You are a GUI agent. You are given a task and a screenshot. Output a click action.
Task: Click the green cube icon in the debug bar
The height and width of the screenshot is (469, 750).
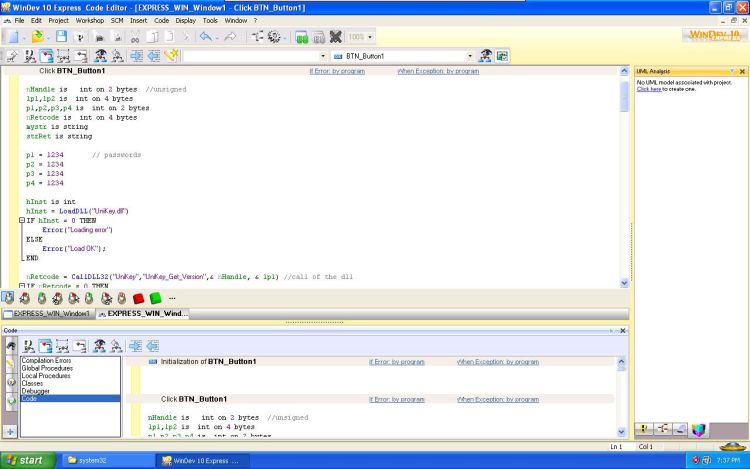pos(155,298)
